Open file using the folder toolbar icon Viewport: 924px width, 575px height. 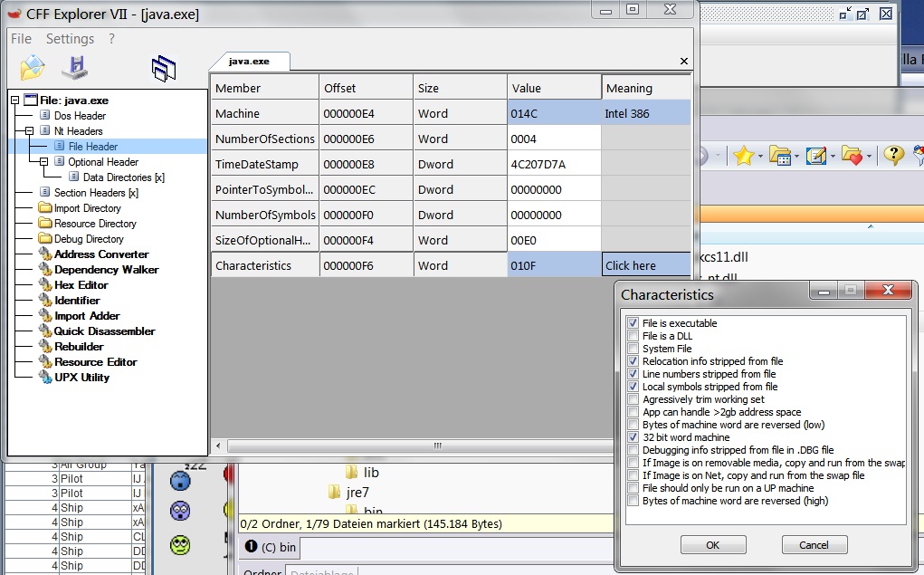click(x=33, y=67)
